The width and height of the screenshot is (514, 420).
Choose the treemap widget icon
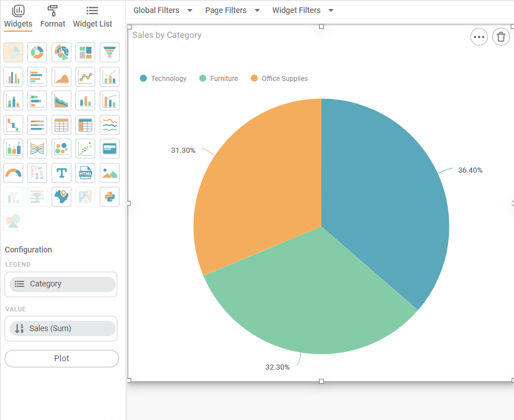86,53
